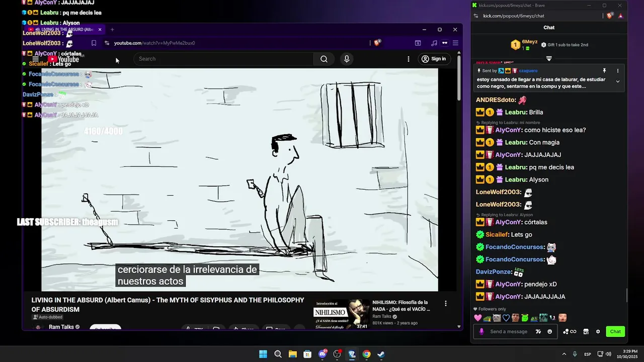
Task: Expand the pinned chat message chevron
Action: pyautogui.click(x=618, y=81)
